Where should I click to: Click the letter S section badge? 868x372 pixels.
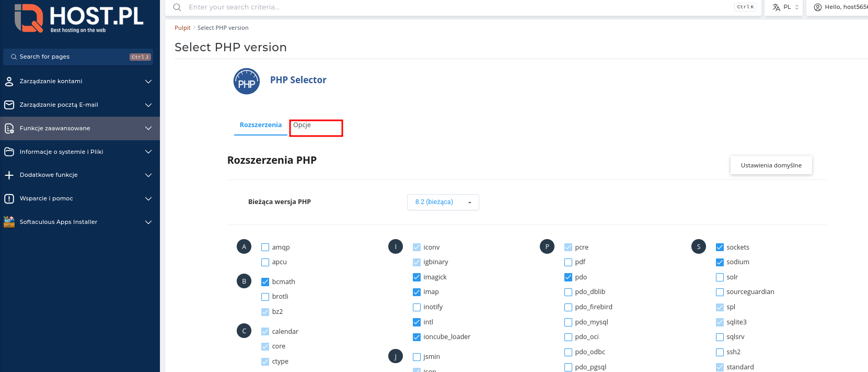(699, 246)
